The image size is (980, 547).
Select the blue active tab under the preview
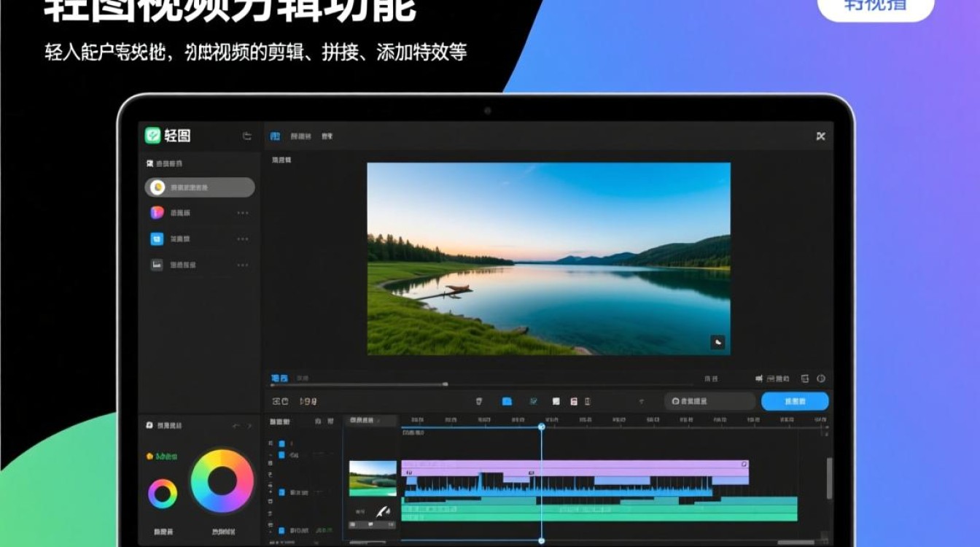click(x=279, y=379)
